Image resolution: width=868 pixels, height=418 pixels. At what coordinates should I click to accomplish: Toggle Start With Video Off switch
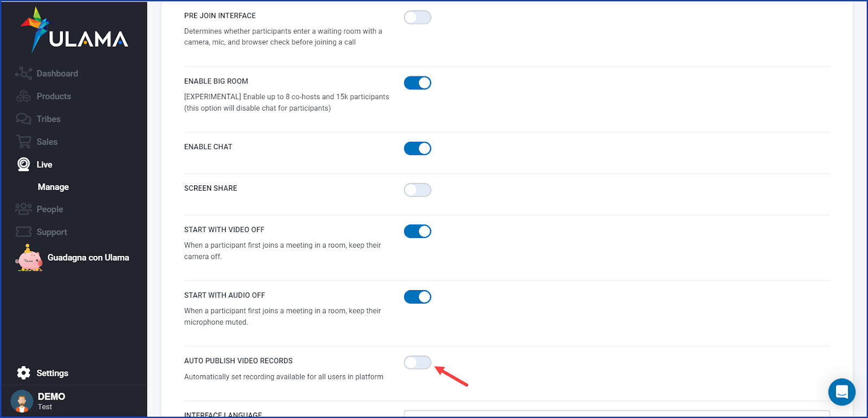pos(418,231)
